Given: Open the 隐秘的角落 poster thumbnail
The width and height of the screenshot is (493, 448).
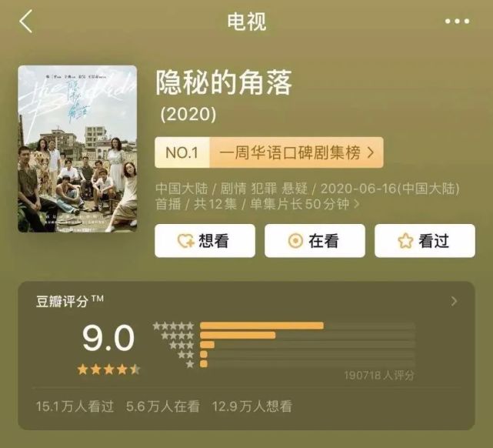Looking at the screenshot, I should pyautogui.click(x=78, y=149).
